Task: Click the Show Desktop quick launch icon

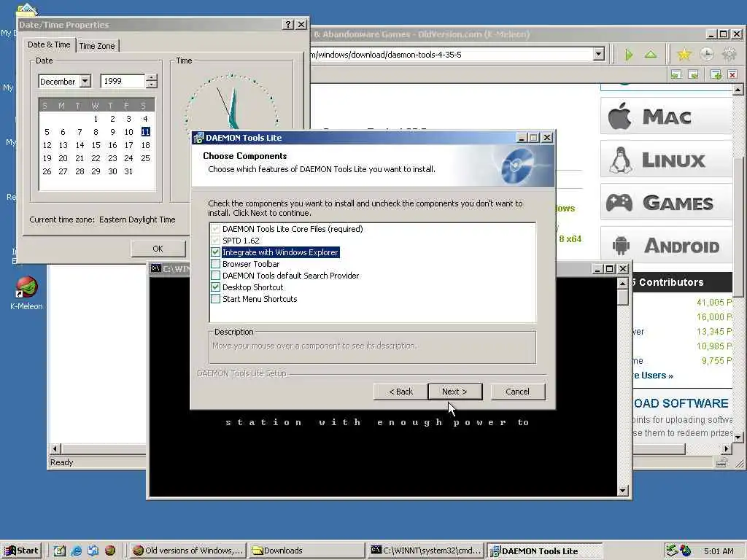Action: pos(60,551)
